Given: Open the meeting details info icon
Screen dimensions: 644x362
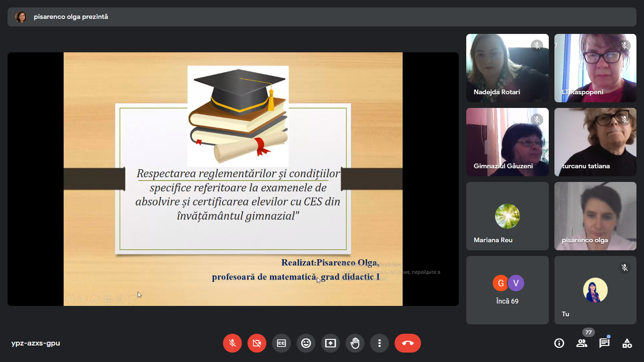Looking at the screenshot, I should [559, 343].
